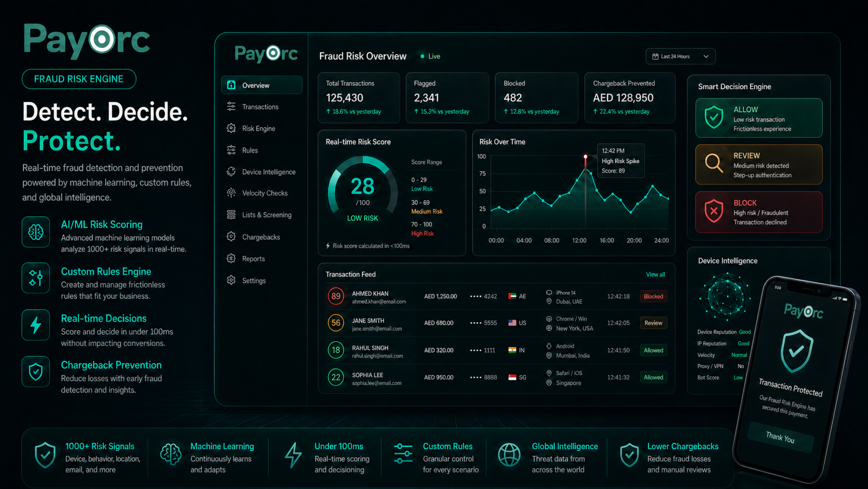Click risk score 22 circle

tap(336, 377)
